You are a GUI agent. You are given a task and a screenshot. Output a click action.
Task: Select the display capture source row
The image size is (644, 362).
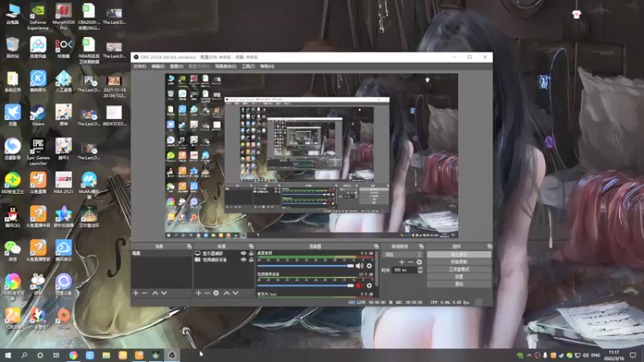[224, 253]
